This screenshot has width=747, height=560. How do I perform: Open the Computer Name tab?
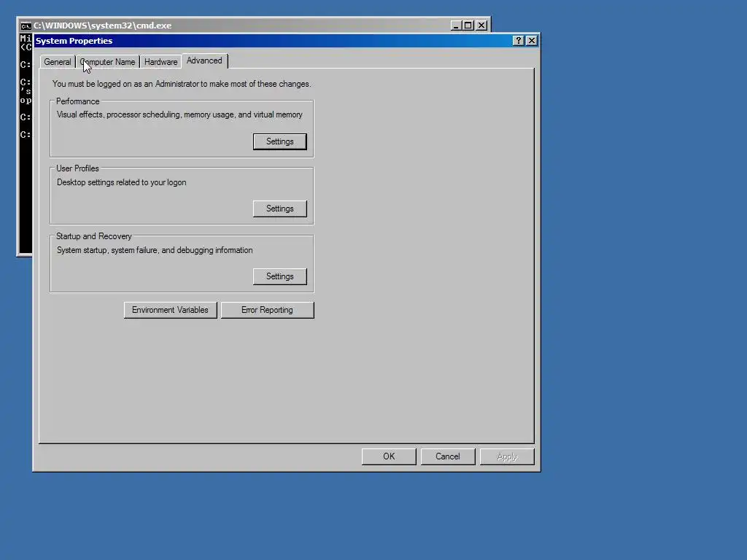click(x=108, y=62)
